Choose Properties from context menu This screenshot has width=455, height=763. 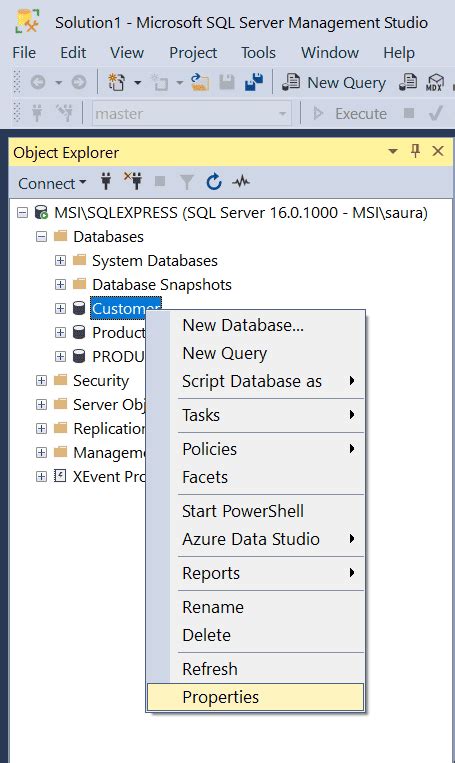point(255,697)
